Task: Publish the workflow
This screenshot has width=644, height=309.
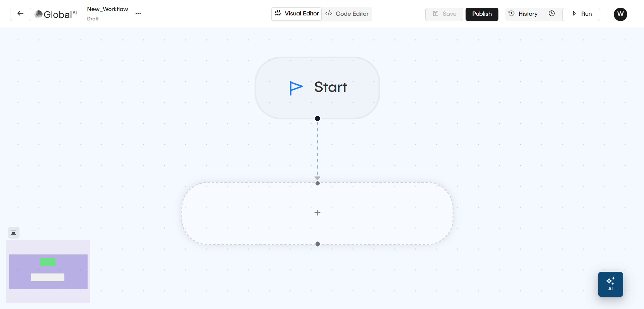Action: [482, 14]
